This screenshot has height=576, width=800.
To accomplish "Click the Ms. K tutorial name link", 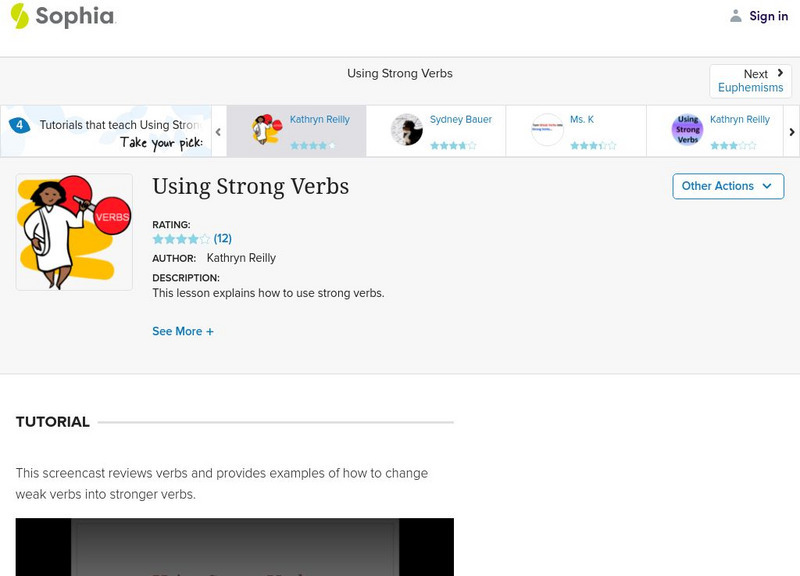I will pyautogui.click(x=582, y=120).
